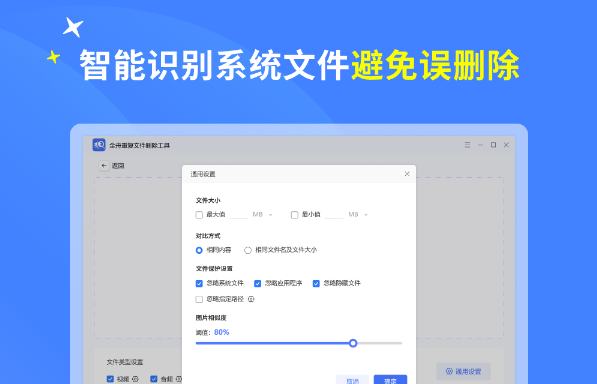Select same file name and size radio
This screenshot has width=597, height=384.
click(248, 250)
